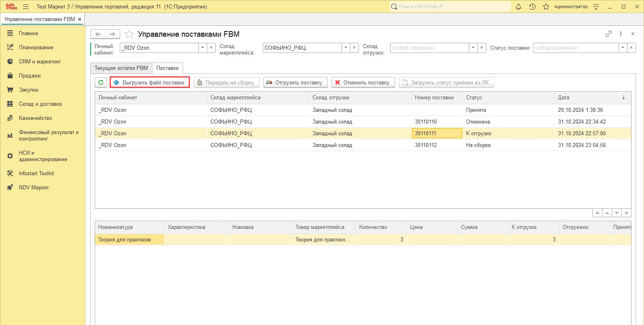
Task: Open history clock icon
Action: [x=532, y=6]
